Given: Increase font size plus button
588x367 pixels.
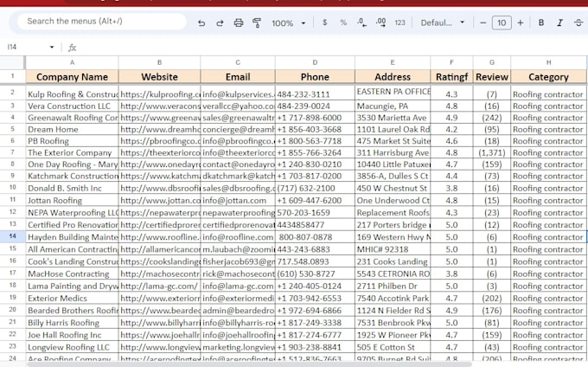Looking at the screenshot, I should click(x=521, y=23).
